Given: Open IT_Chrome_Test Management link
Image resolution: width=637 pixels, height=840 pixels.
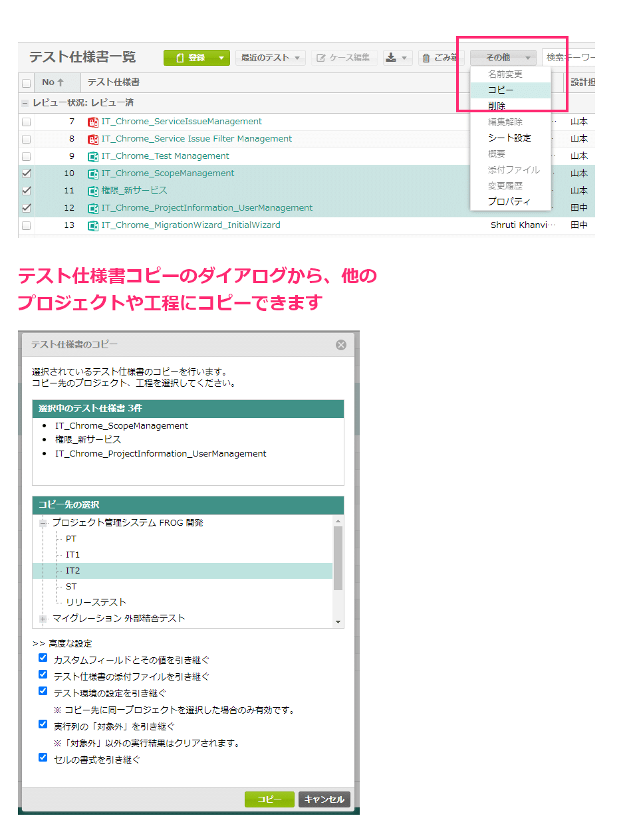Looking at the screenshot, I should click(165, 156).
